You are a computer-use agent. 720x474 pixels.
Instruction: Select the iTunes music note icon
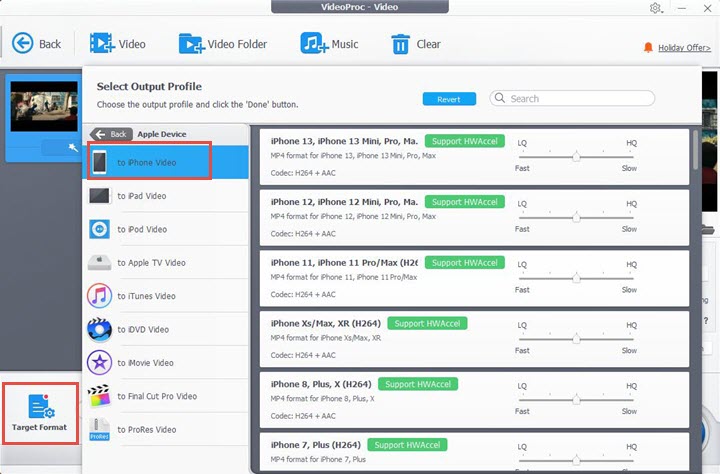(x=99, y=296)
